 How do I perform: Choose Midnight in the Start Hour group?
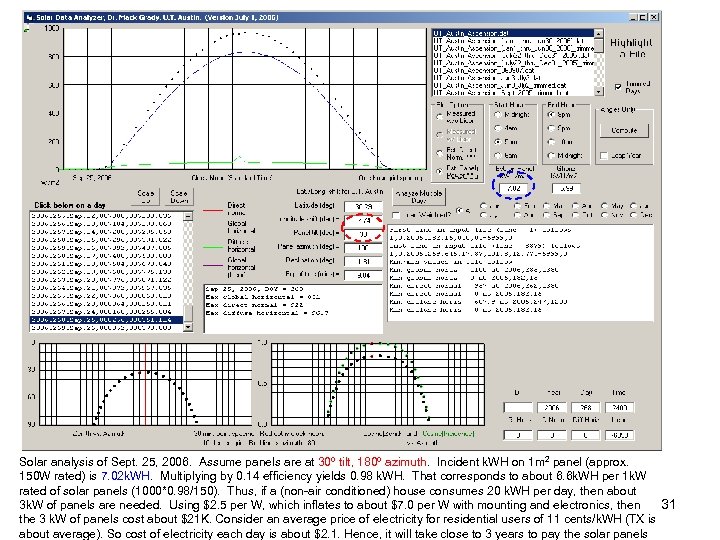(497, 114)
